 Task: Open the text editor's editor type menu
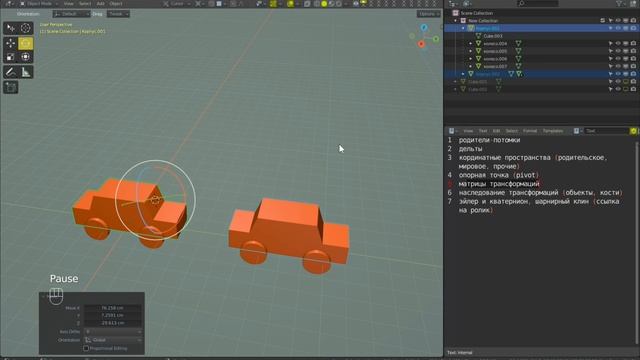pyautogui.click(x=453, y=131)
